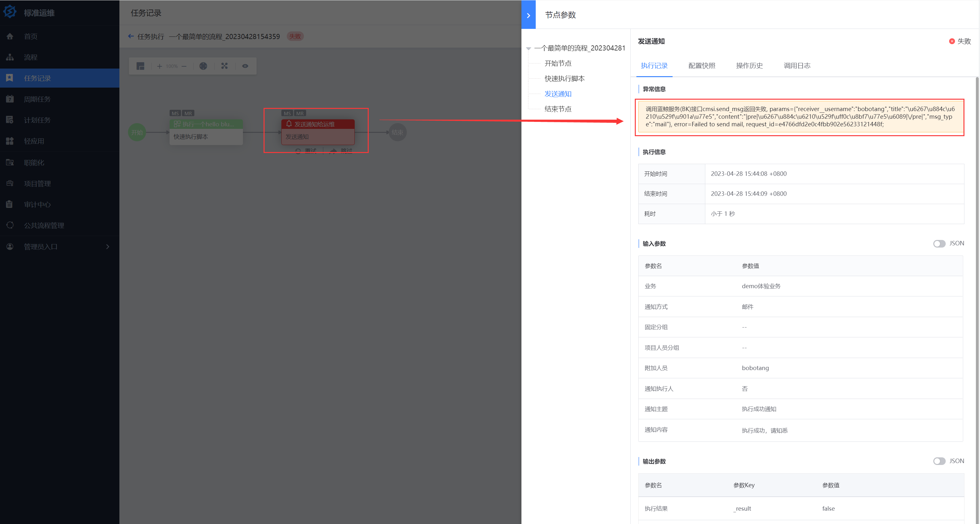Image resolution: width=980 pixels, height=524 pixels.
Task: Switch to 调用日志 tab
Action: click(x=797, y=65)
